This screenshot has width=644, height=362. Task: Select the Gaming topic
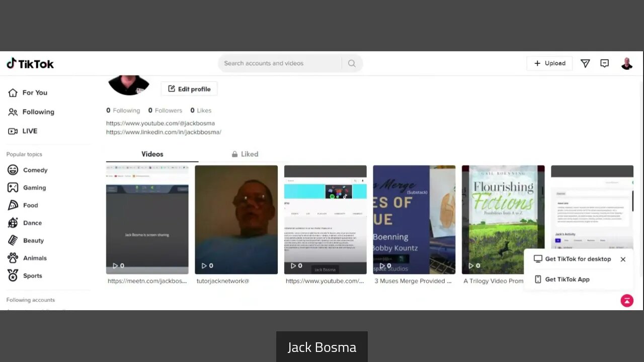[27, 188]
